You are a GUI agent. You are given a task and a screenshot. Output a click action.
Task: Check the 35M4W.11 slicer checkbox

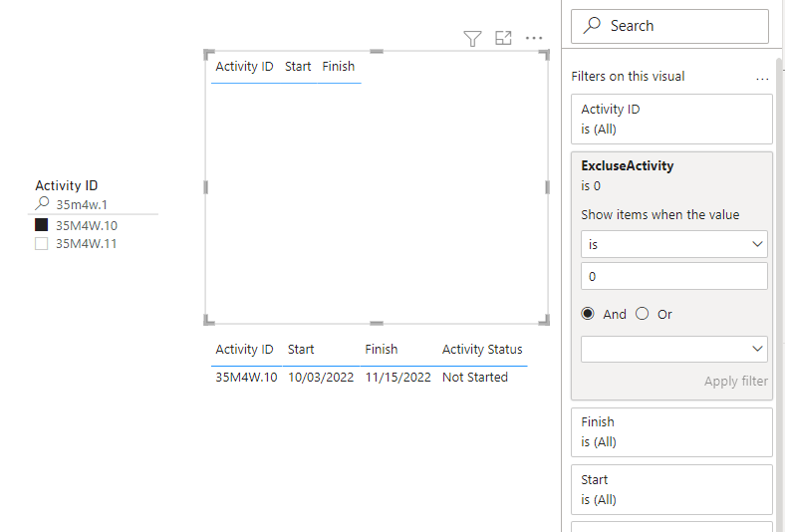tap(42, 244)
